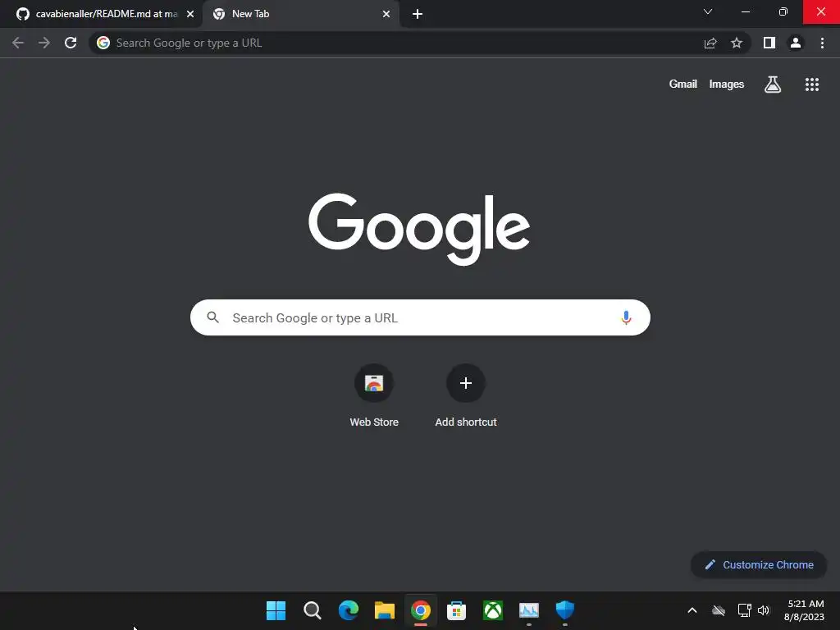Open the Chrome three-dot menu

tap(822, 43)
